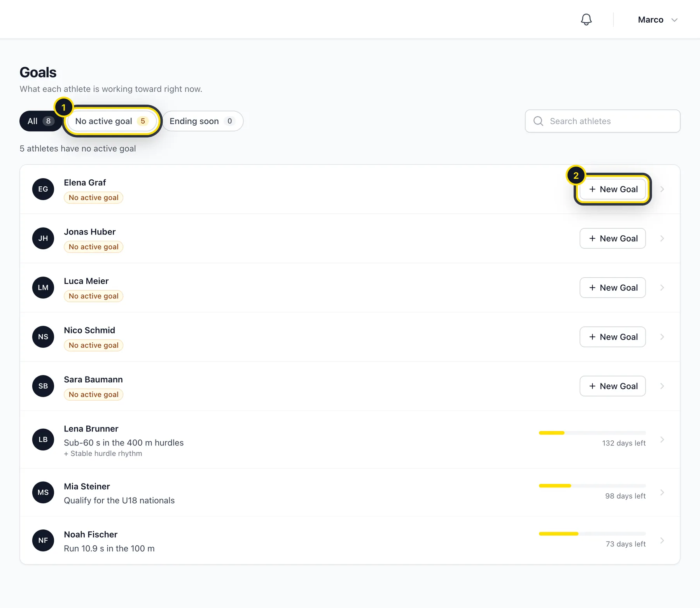Image resolution: width=700 pixels, height=608 pixels.
Task: Open Luca Meier's row chevron
Action: click(x=662, y=287)
